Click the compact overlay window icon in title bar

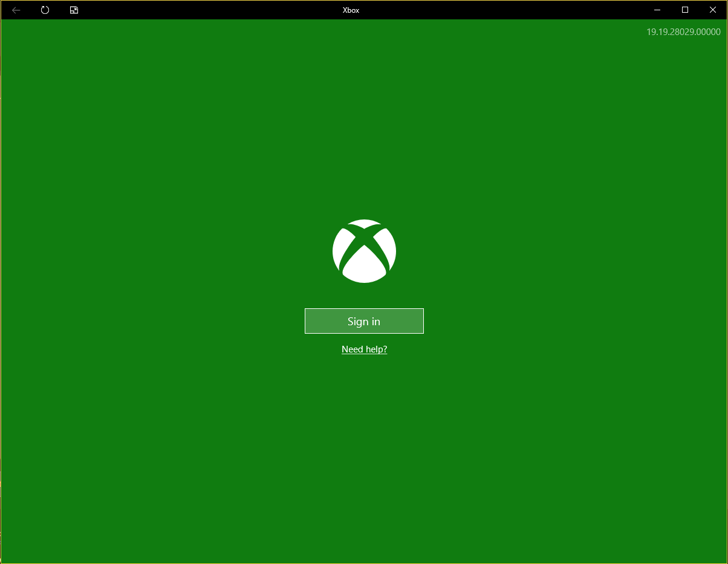pyautogui.click(x=74, y=10)
